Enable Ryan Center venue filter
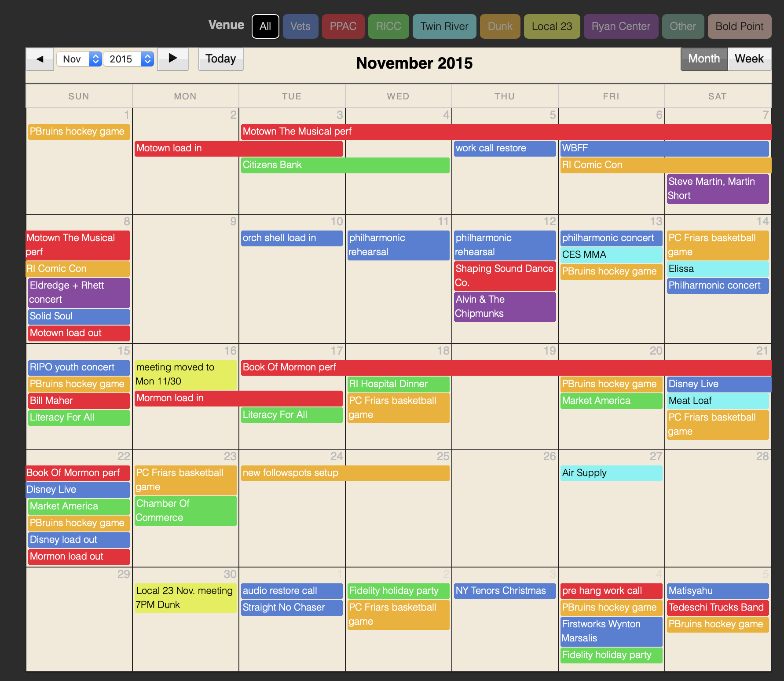 coord(620,26)
